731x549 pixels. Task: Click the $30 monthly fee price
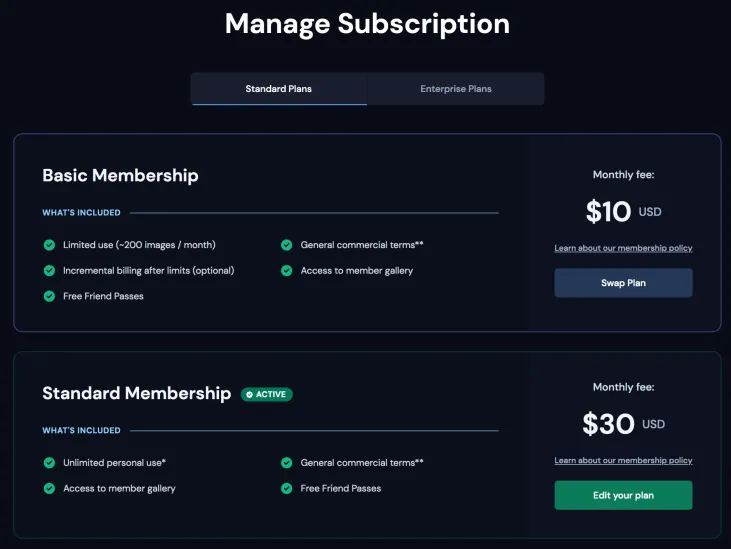[609, 424]
